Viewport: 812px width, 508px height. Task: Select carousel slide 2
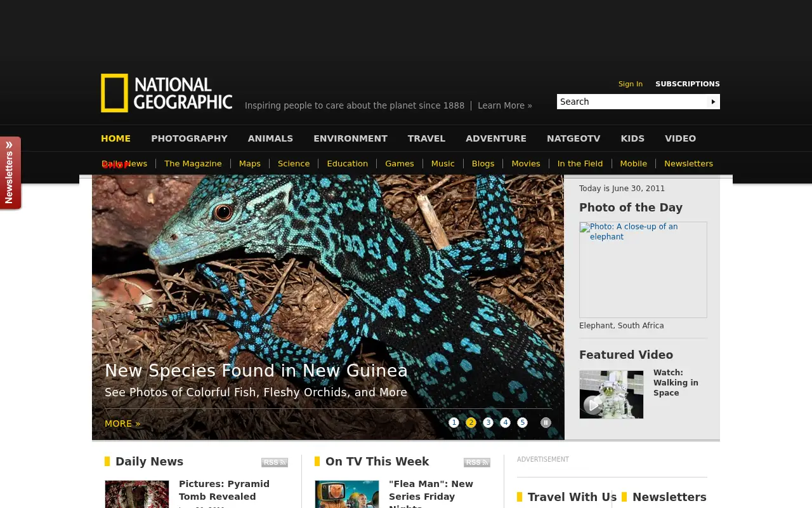pyautogui.click(x=471, y=423)
